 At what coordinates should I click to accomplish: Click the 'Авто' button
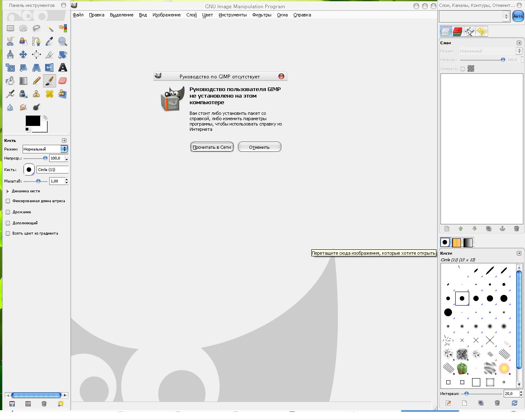(518, 16)
